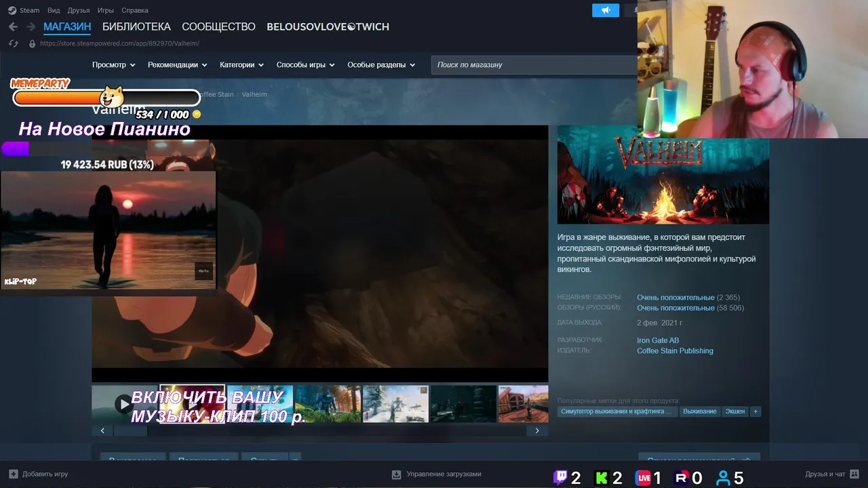This screenshot has width=868, height=488.
Task: Reload the page with the refresh icon
Action: 13,43
